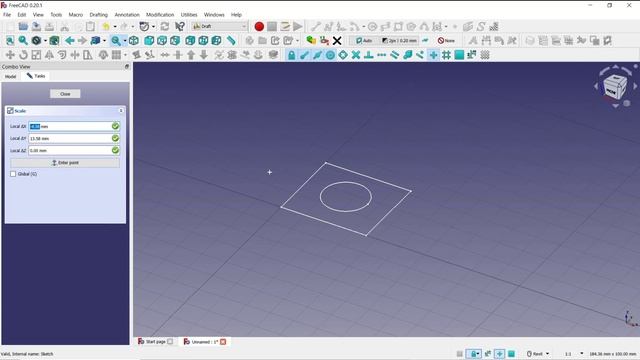The height and width of the screenshot is (360, 640).
Task: Enable the Global (G) checkbox
Action: pos(13,174)
